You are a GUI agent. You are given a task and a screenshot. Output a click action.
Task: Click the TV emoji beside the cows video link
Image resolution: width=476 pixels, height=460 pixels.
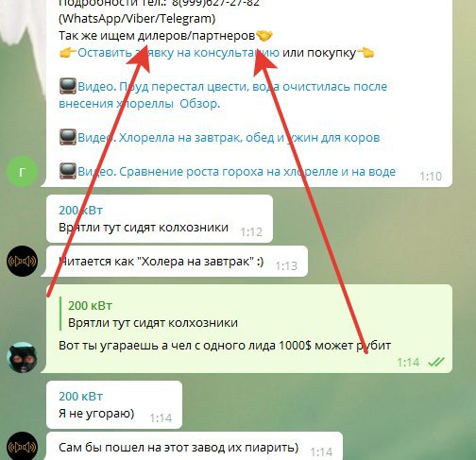68,137
